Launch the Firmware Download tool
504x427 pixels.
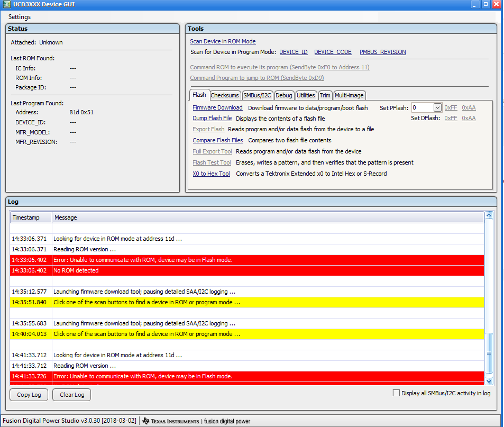click(217, 108)
